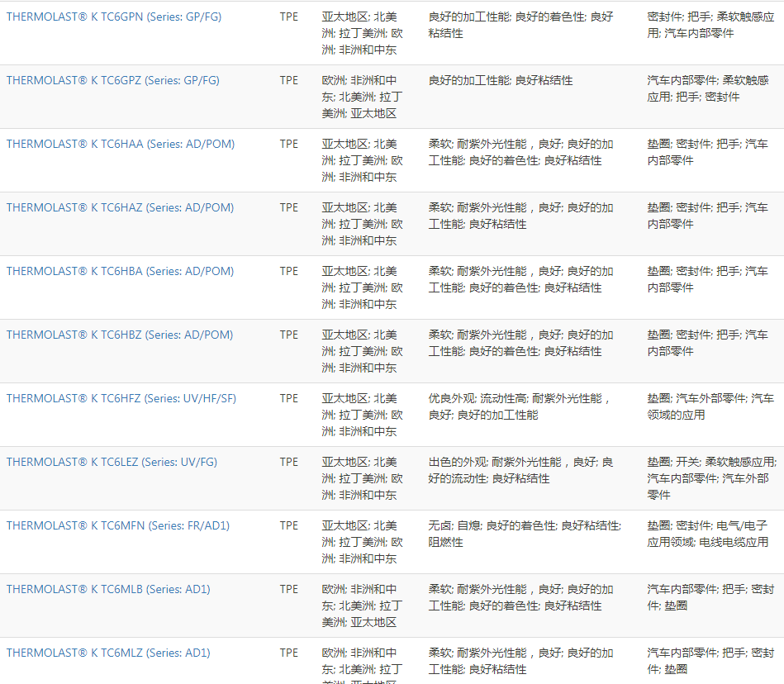Click features '出色的外观; 耐紫外光性能' in TC6LEZ row
The width and height of the screenshot is (784, 684).
point(495,462)
